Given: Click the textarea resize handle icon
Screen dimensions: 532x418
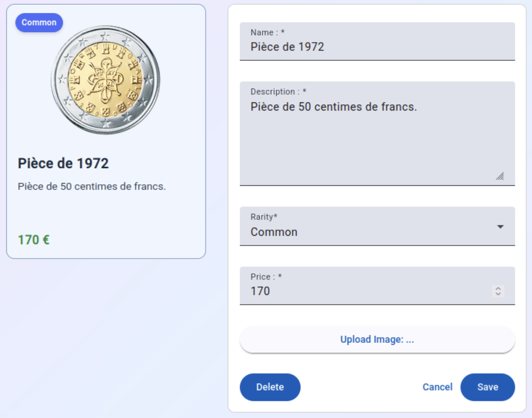Looking at the screenshot, I should [x=500, y=176].
